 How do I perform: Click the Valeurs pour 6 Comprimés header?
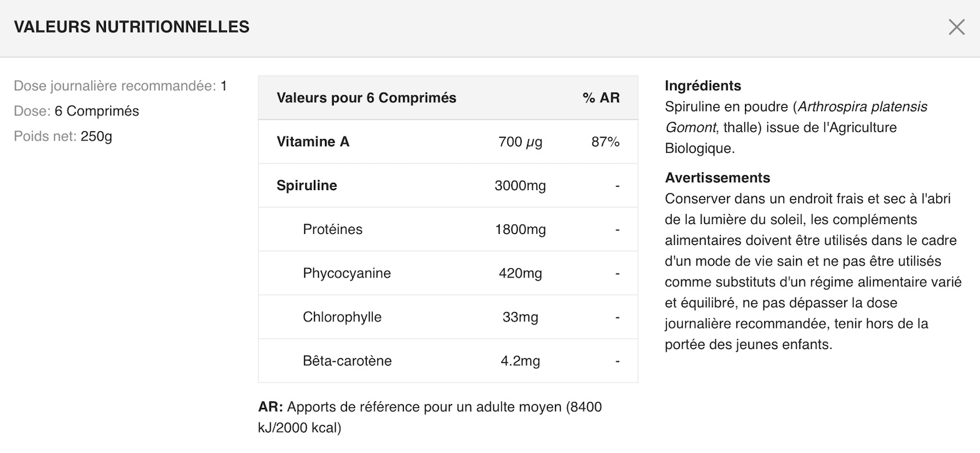coord(366,98)
